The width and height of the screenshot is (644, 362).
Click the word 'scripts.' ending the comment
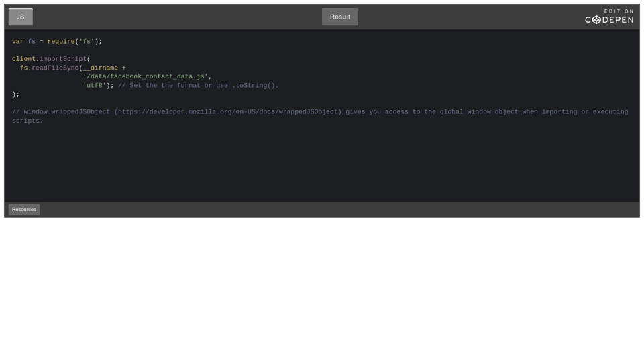coord(28,121)
